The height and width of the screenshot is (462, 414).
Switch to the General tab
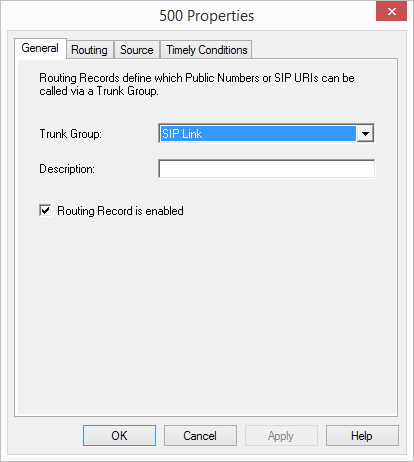tap(40, 49)
